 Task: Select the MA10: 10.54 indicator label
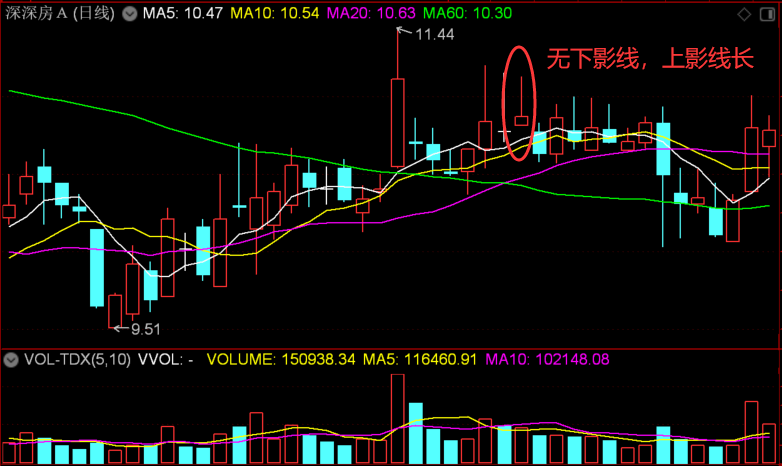pos(275,13)
